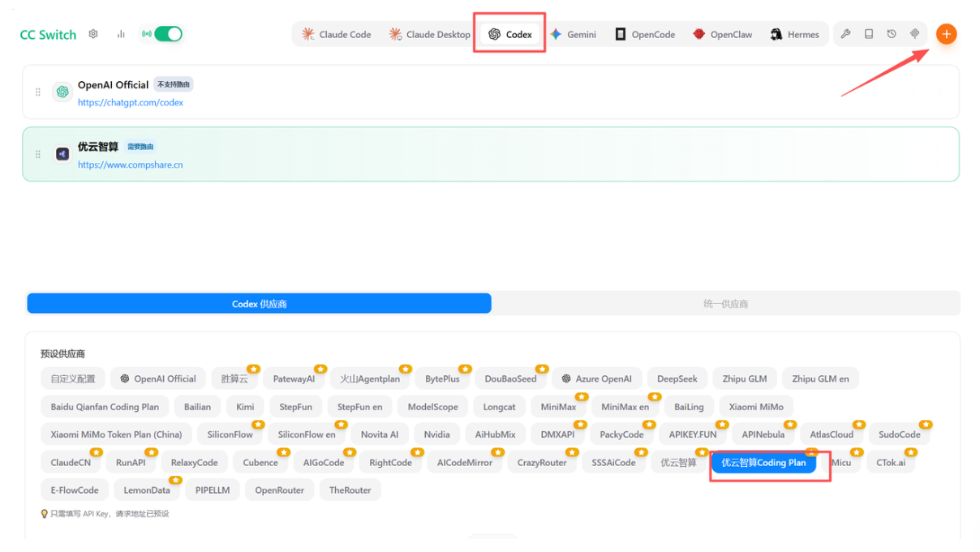Choose the Zhipu GLM en preset
Screen dimensions: 980x552
tap(821, 379)
